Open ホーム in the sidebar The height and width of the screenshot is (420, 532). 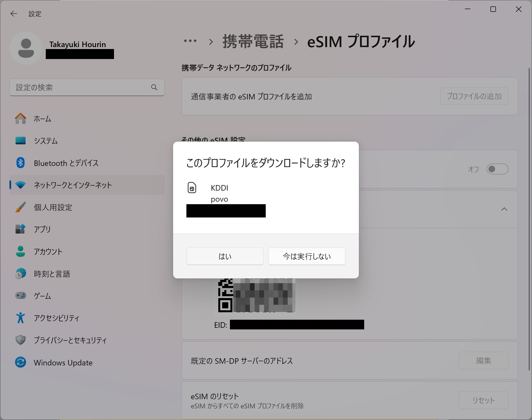(87, 119)
